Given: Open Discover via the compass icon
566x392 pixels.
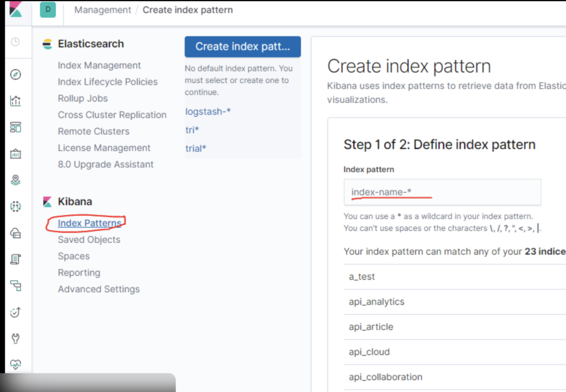Looking at the screenshot, I should pyautogui.click(x=15, y=75).
